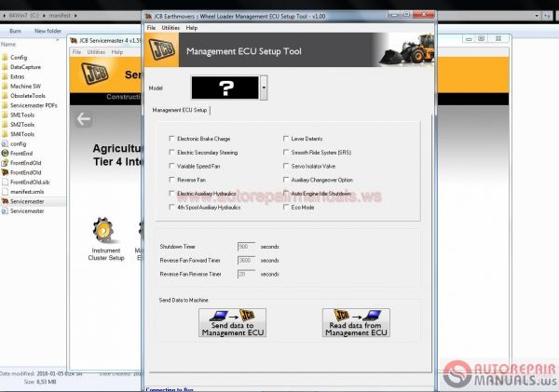Viewport: 559px width, 392px height.
Task: Click Read data from Management ECU button
Action: point(356,322)
